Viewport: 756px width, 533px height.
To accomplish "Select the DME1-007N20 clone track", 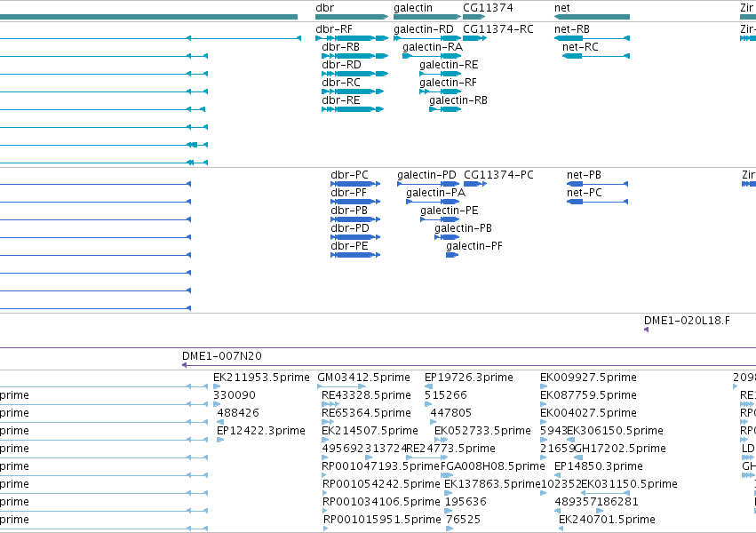I will tap(469, 365).
